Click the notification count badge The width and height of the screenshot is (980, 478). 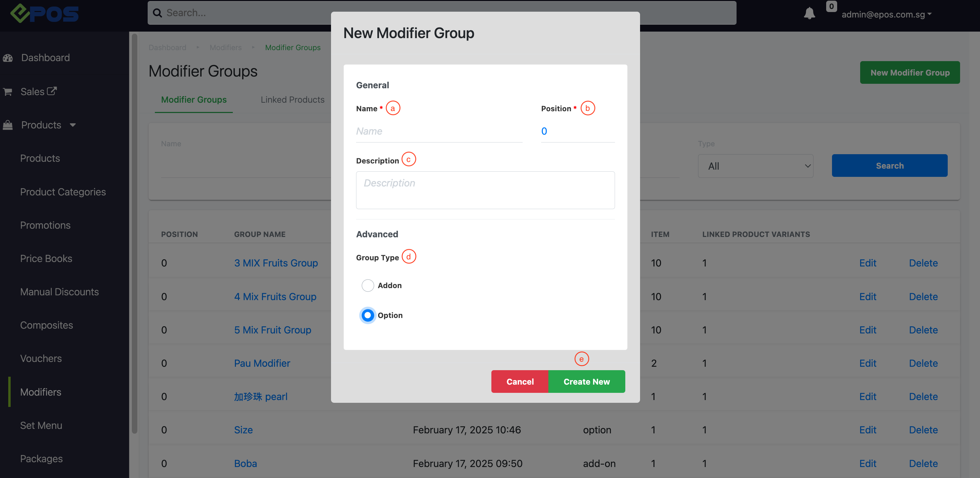pos(832,6)
